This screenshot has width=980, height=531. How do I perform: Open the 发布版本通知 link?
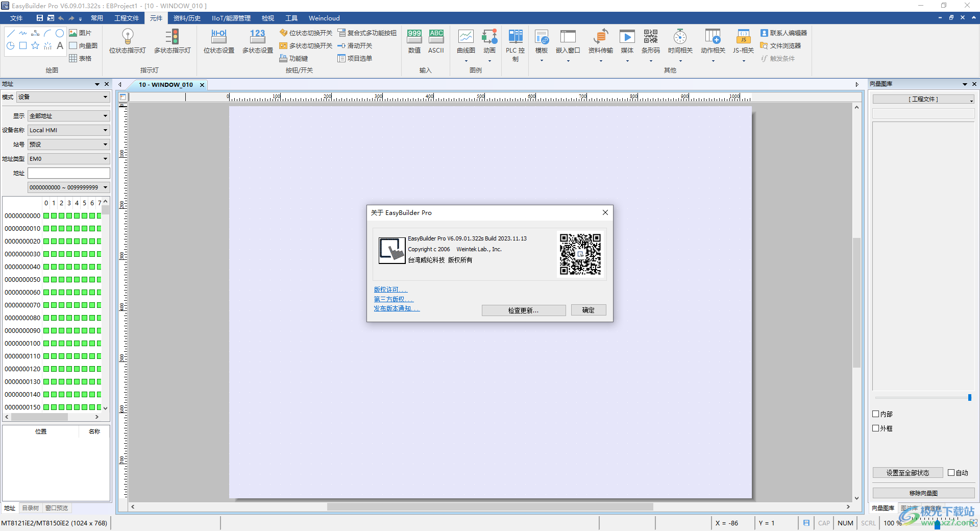point(397,308)
